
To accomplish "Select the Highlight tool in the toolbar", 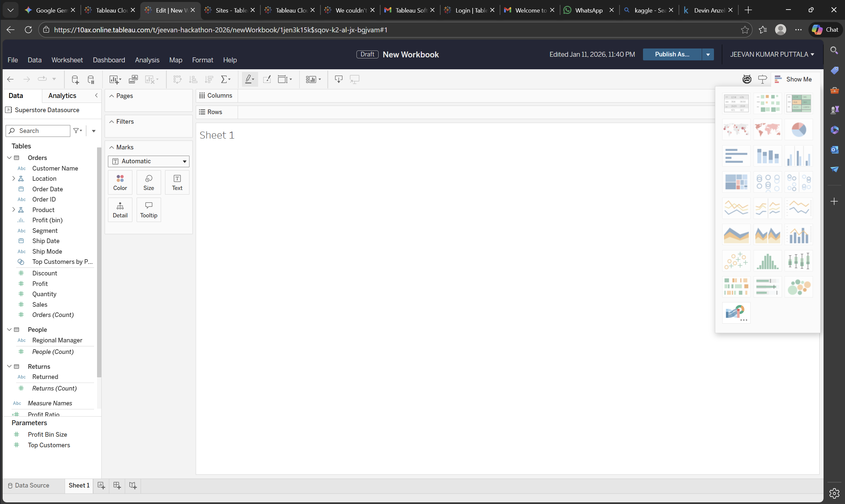I will [x=249, y=79].
